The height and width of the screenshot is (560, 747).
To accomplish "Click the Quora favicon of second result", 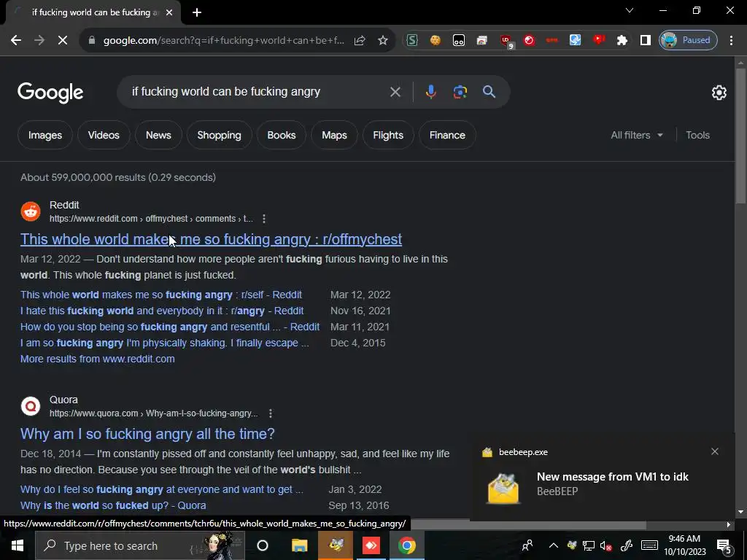I will click(x=31, y=406).
